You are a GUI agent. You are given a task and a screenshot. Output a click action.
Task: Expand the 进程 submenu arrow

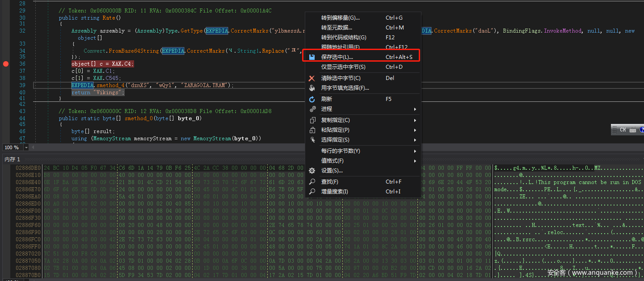(x=415, y=109)
